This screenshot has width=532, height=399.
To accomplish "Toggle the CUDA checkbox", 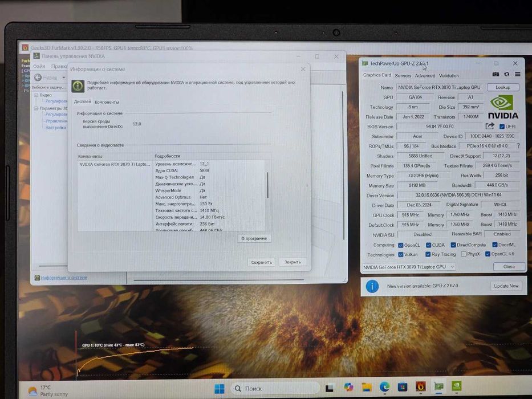I will tap(429, 245).
